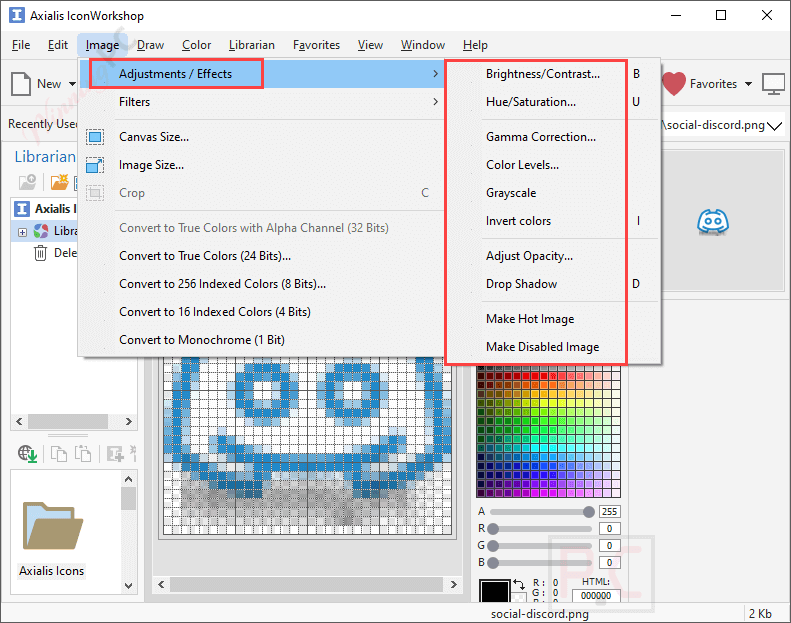Click the librarian tree right scroll arrow
The width and height of the screenshot is (791, 623).
(129, 421)
